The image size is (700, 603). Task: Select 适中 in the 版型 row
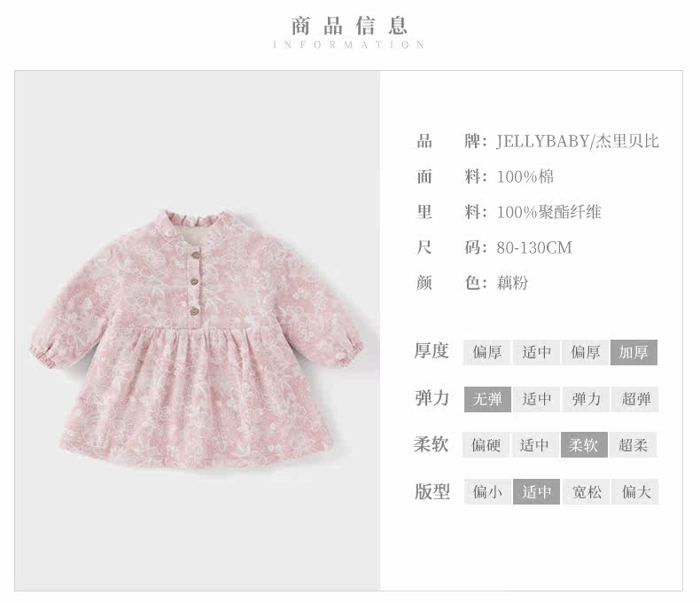pyautogui.click(x=536, y=492)
